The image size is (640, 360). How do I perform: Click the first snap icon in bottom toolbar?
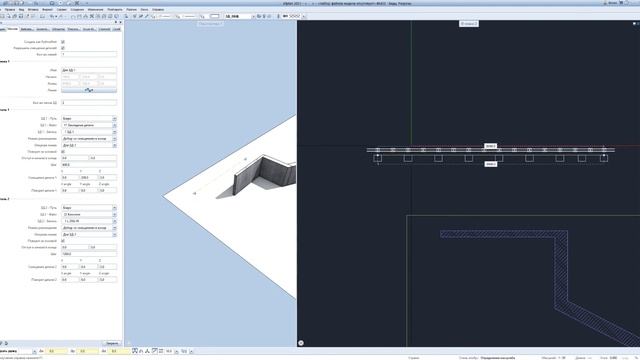point(135,351)
